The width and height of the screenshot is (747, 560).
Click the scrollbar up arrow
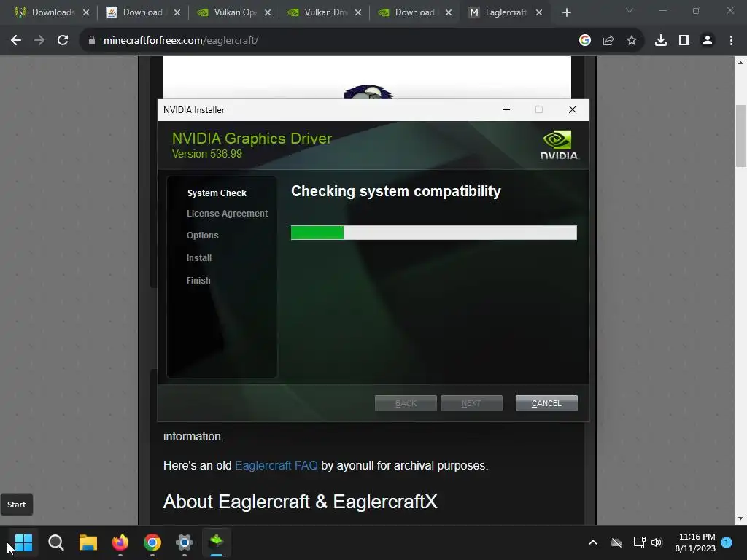click(x=740, y=63)
